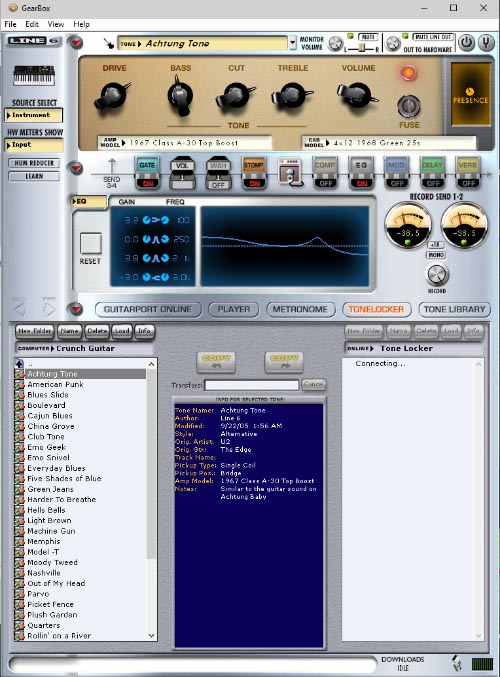Click the Monitor Volume knob

tap(335, 44)
